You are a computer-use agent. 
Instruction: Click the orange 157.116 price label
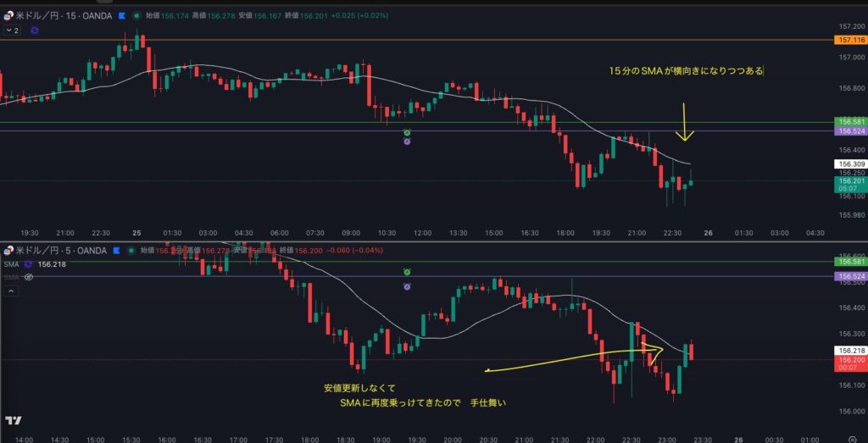[x=849, y=40]
